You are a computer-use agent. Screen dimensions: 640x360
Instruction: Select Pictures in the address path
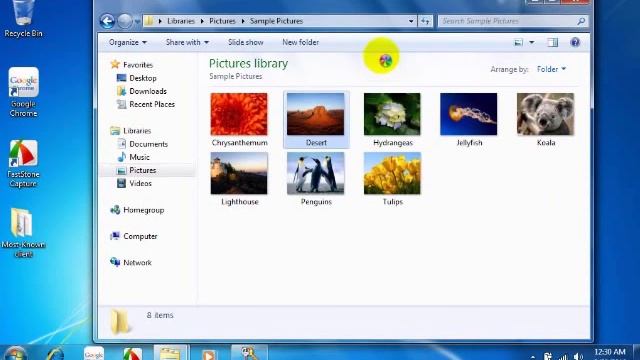[x=222, y=21]
